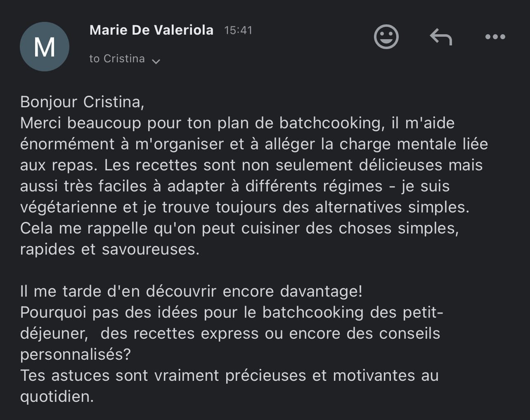Add an emoji reaction with the smiley icon
This screenshot has height=420, width=530.
click(x=386, y=37)
